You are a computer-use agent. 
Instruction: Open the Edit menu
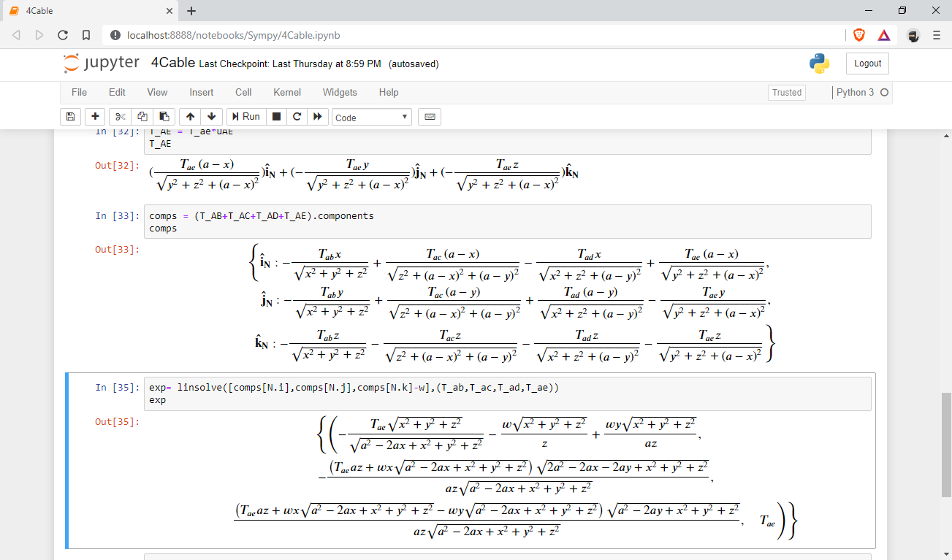point(117,93)
